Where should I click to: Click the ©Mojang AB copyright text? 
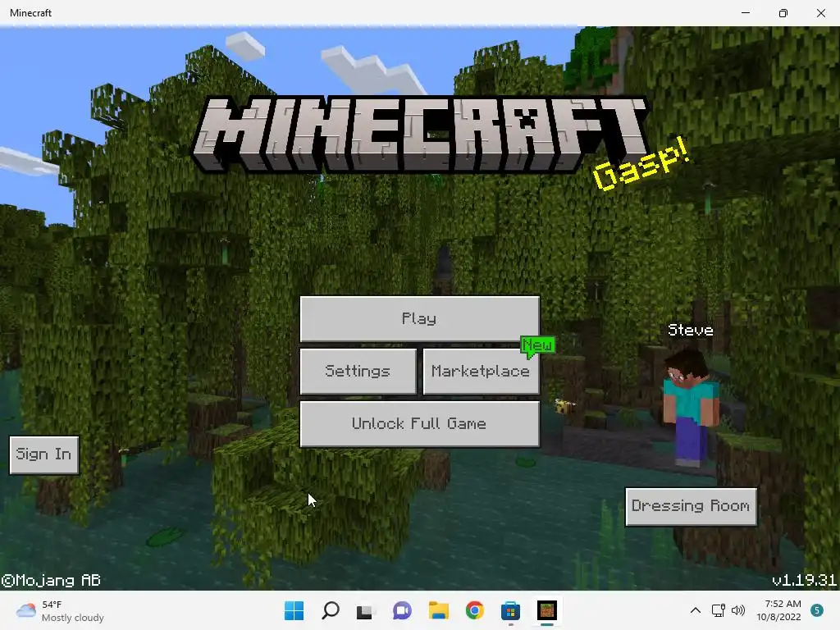51,580
